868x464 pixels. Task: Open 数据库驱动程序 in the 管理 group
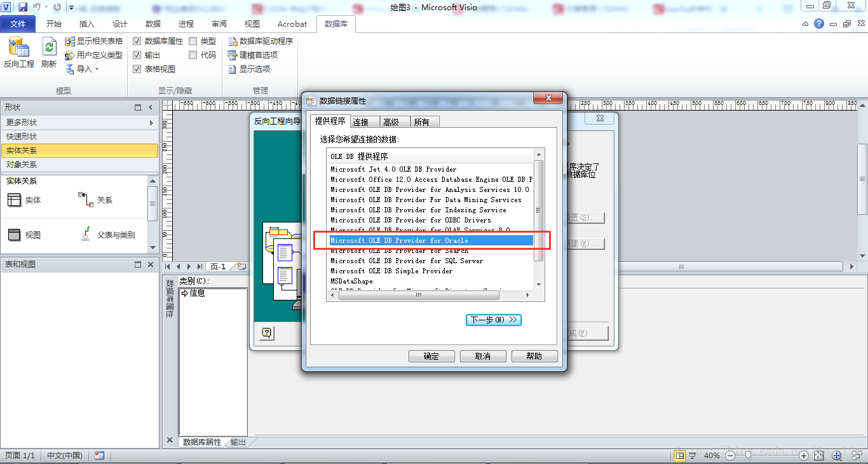tap(261, 41)
